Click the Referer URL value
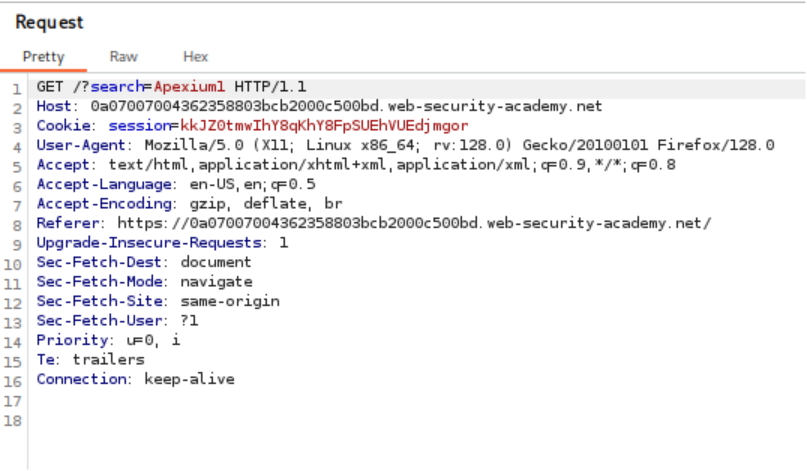The image size is (807, 471). [414, 223]
